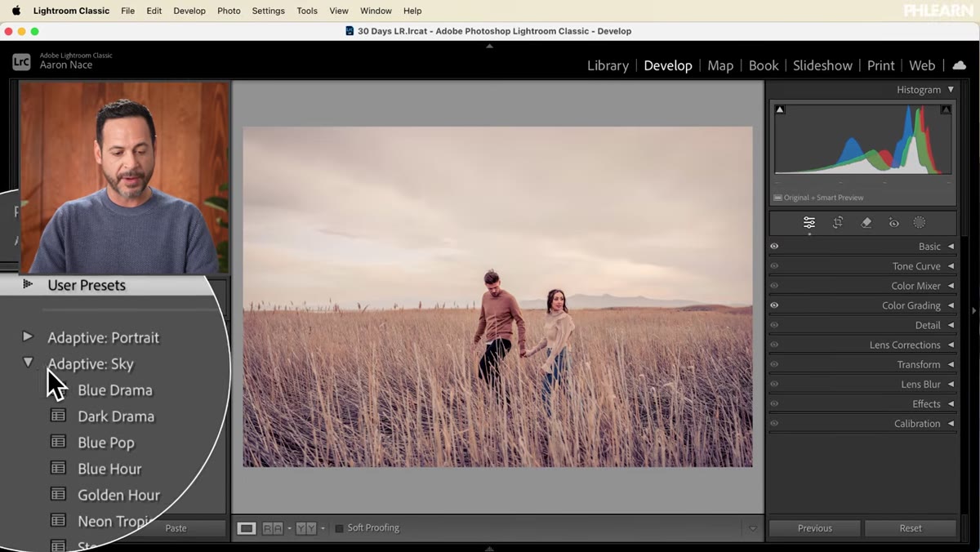The width and height of the screenshot is (980, 552).
Task: Open the File menu
Action: (127, 11)
